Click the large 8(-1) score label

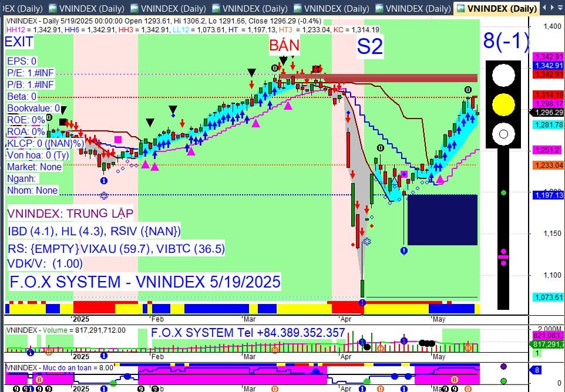[x=506, y=40]
